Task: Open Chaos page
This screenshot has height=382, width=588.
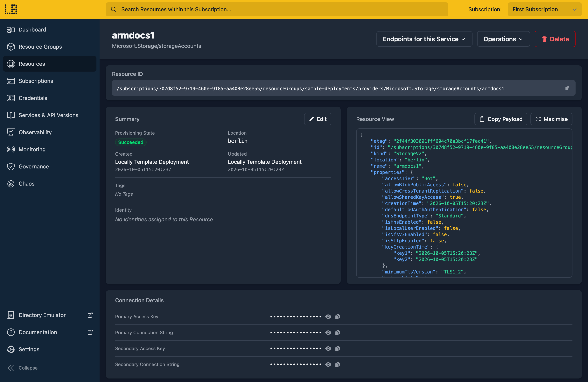Action: pos(50,184)
